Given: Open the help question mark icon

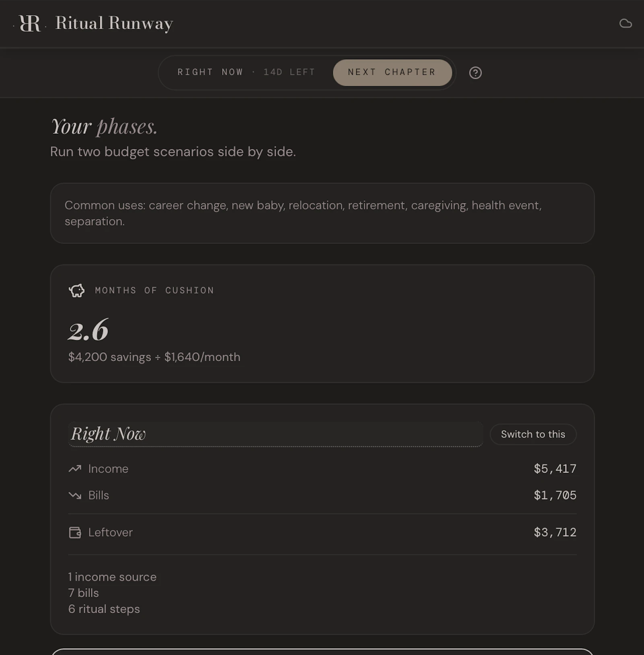Looking at the screenshot, I should click(475, 73).
